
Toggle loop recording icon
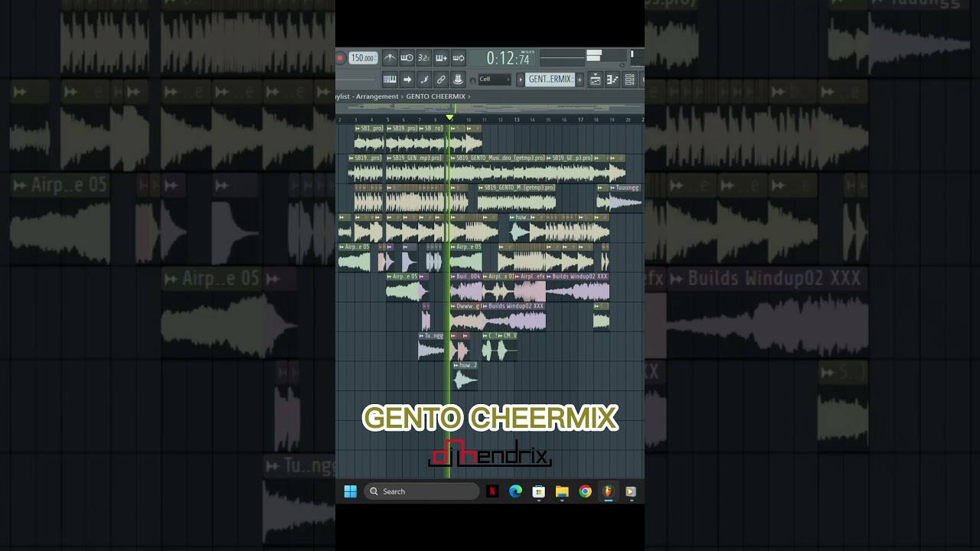pos(458,58)
